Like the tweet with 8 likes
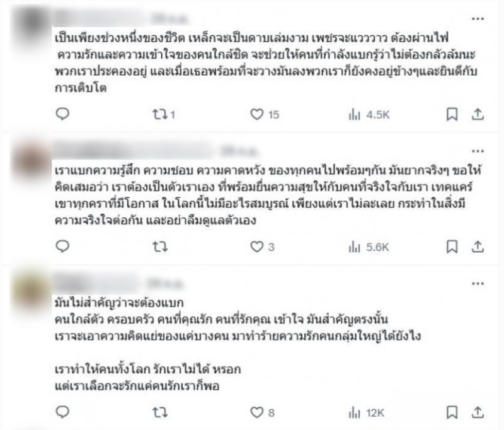The image size is (504, 430). [262, 412]
